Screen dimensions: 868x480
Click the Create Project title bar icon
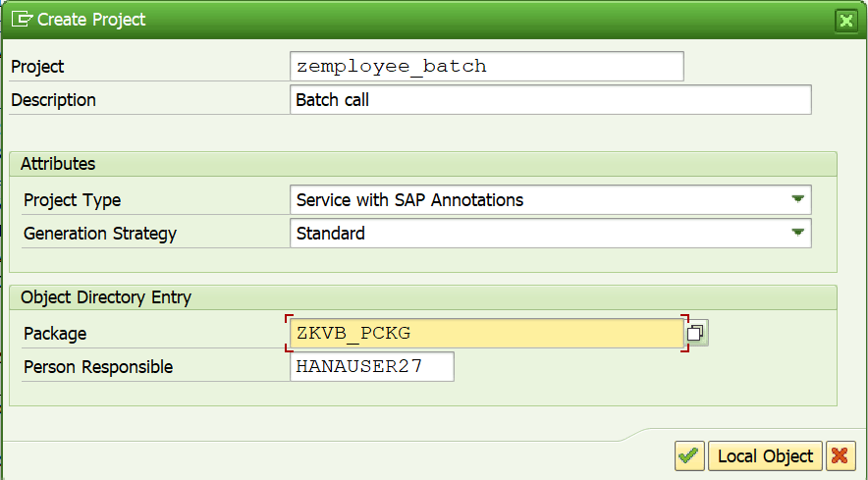(23, 20)
